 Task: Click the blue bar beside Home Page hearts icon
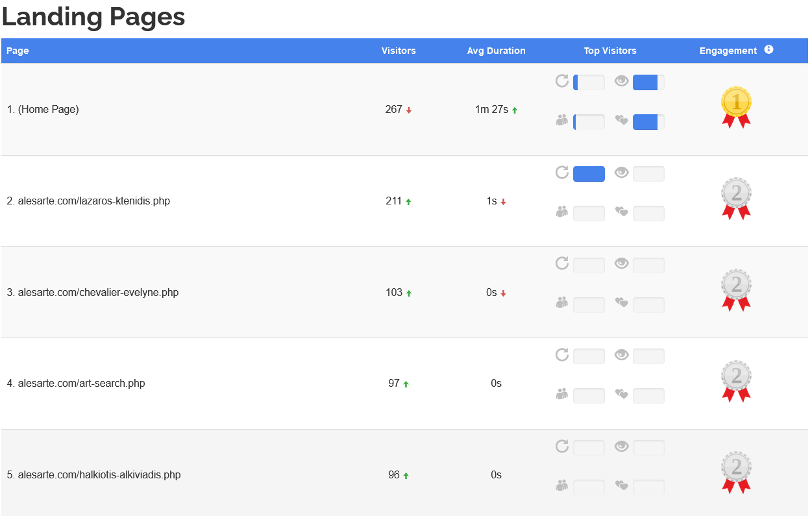(x=648, y=122)
